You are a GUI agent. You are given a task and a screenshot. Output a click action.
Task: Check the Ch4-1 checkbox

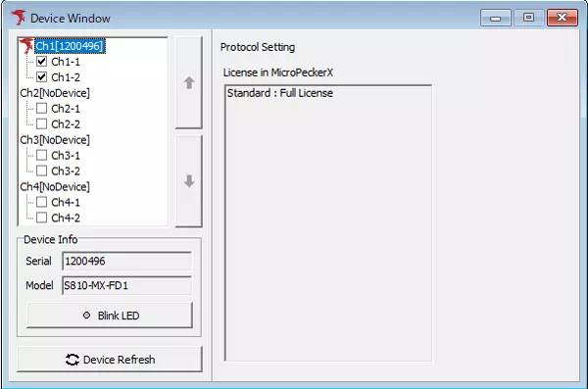tap(41, 202)
